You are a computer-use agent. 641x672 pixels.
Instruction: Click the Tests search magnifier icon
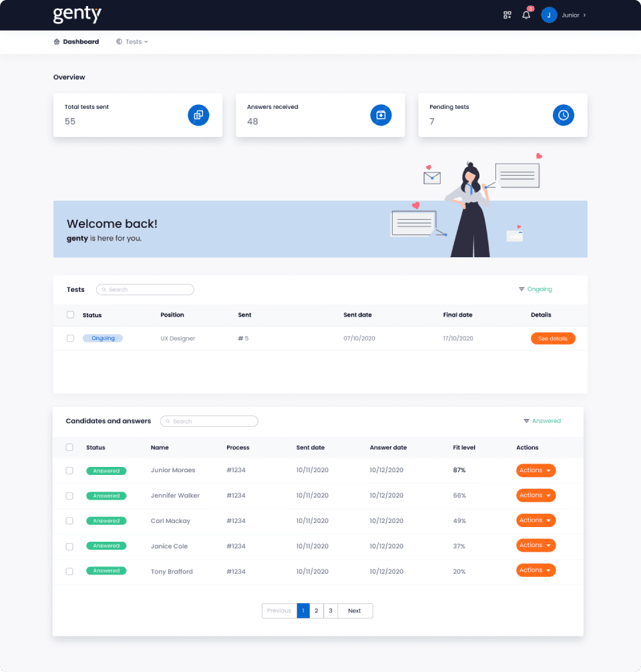(x=103, y=290)
